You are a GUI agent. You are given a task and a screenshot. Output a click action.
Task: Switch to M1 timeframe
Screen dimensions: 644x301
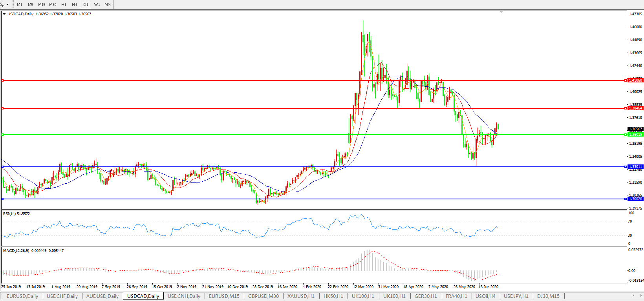[20, 4]
